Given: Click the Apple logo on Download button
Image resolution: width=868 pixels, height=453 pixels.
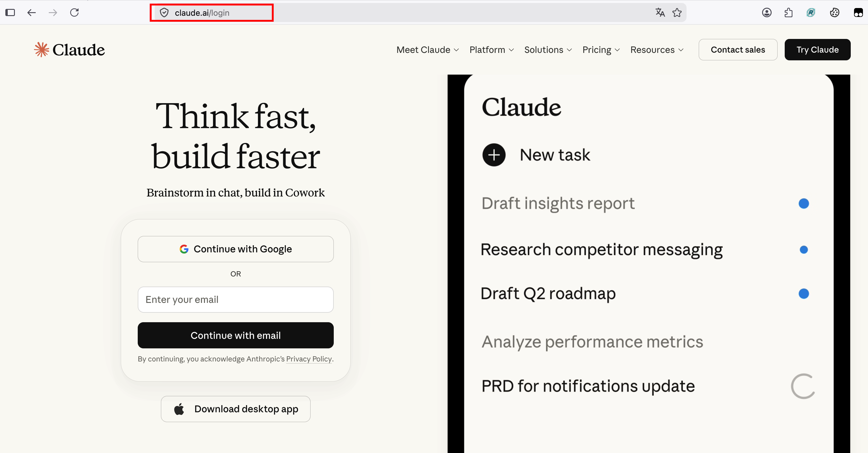Looking at the screenshot, I should (x=179, y=409).
